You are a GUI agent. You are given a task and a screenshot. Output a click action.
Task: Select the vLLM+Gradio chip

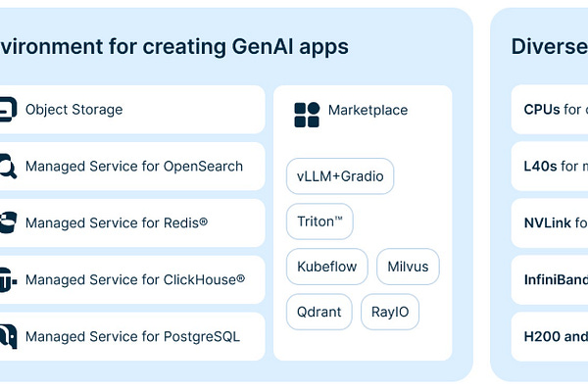pyautogui.click(x=340, y=176)
